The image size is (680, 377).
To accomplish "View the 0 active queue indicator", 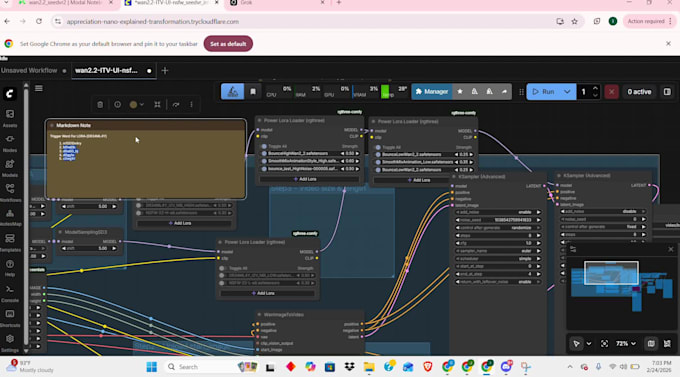I will pyautogui.click(x=639, y=92).
